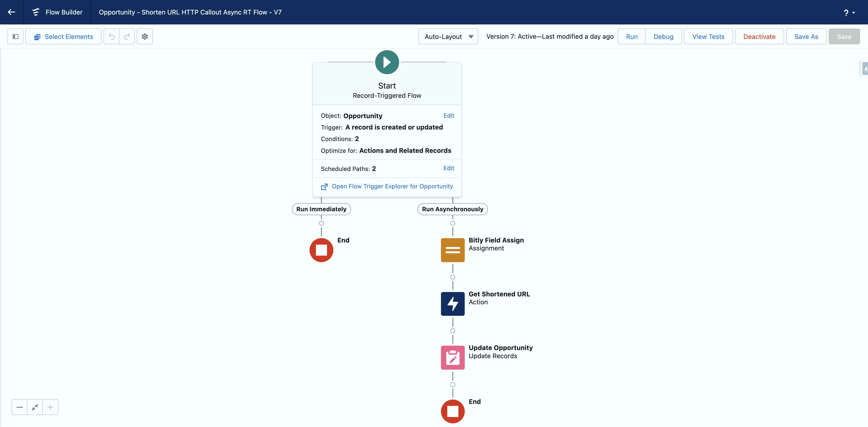The image size is (868, 427).
Task: Zoom in on the flow canvas
Action: (x=50, y=407)
